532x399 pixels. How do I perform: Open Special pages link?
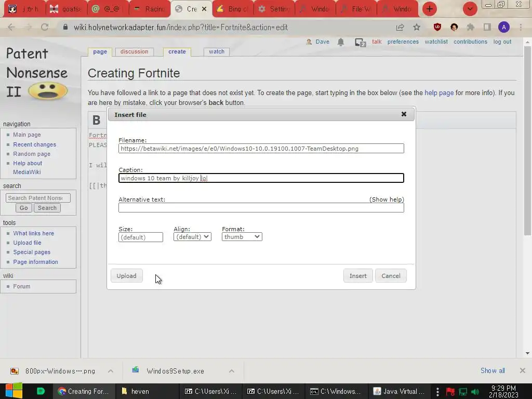pyautogui.click(x=32, y=252)
